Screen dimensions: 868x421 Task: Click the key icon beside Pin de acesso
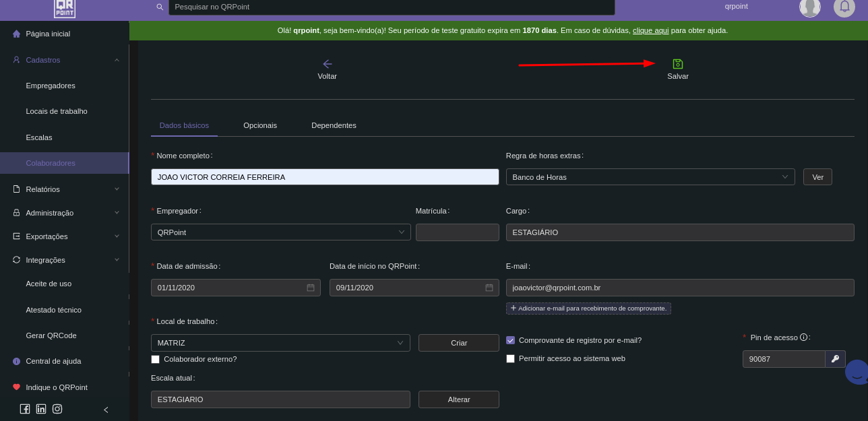835,359
